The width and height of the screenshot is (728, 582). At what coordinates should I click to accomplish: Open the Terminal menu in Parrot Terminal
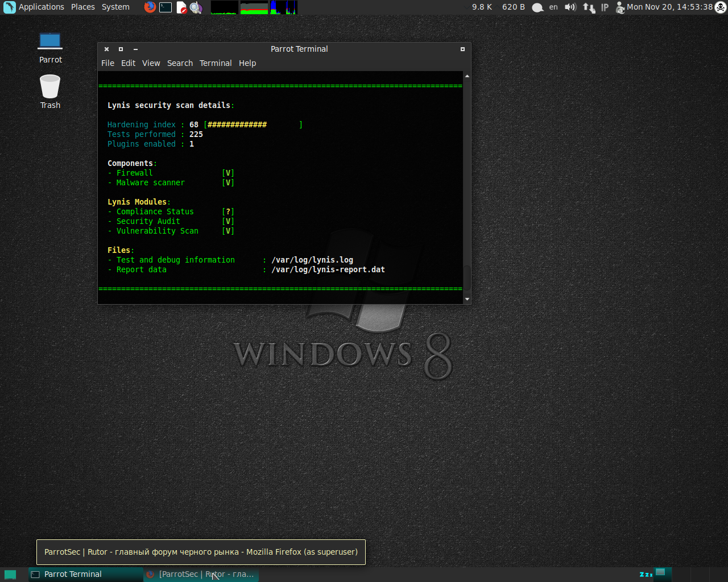(216, 63)
